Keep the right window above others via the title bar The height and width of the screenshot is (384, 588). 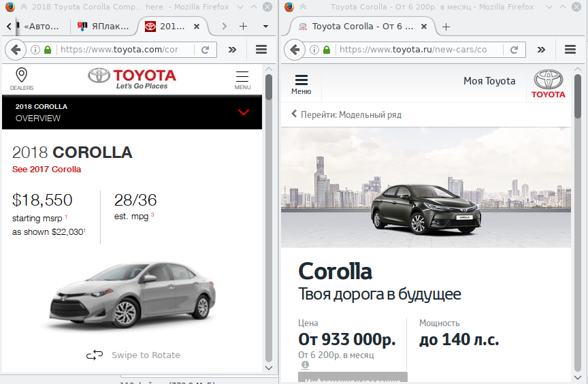pyautogui.click(x=303, y=7)
